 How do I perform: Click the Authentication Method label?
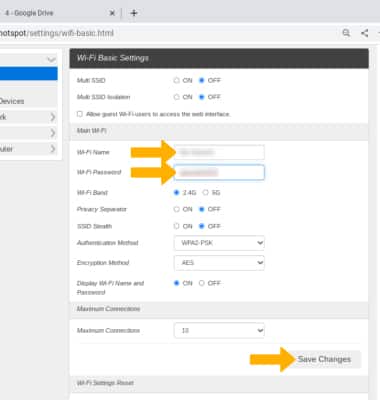coord(107,243)
